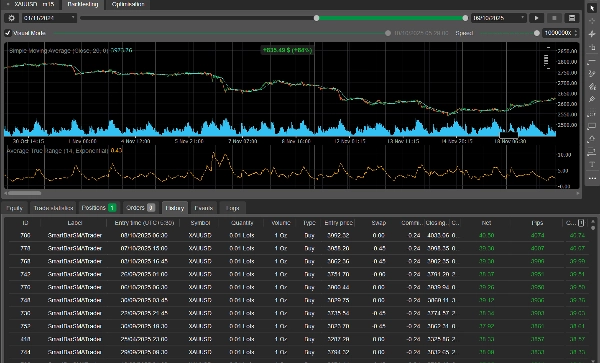Toggle the Visual Mode checkbox

point(8,33)
